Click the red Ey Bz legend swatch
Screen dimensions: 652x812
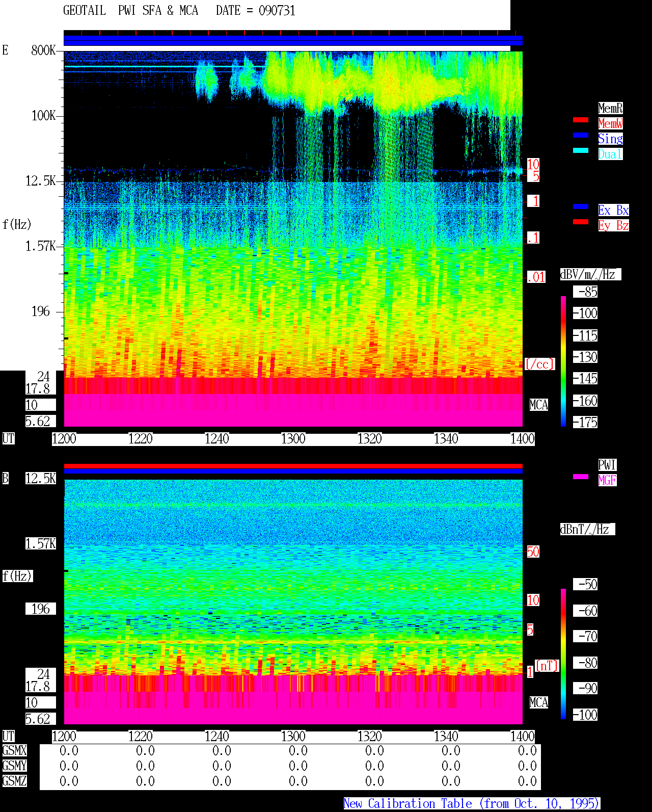click(x=581, y=222)
